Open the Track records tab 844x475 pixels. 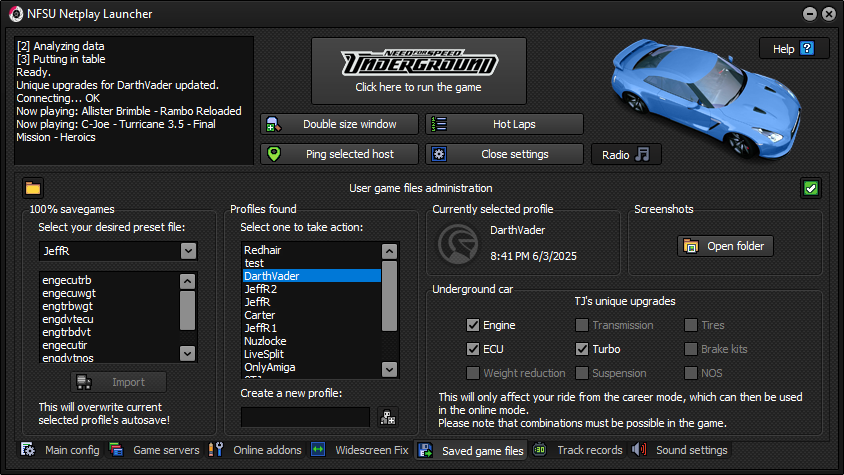click(x=578, y=450)
